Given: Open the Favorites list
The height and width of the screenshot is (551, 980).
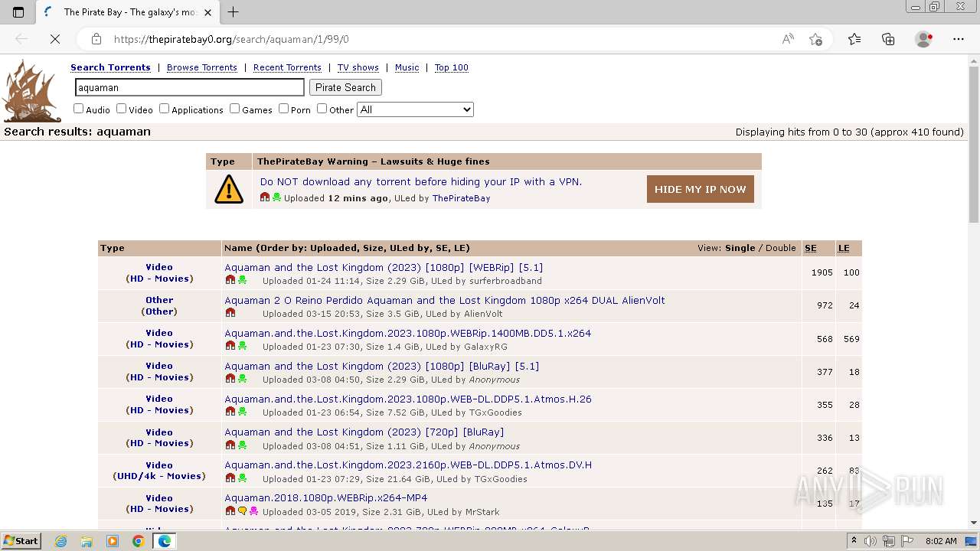Looking at the screenshot, I should point(854,39).
